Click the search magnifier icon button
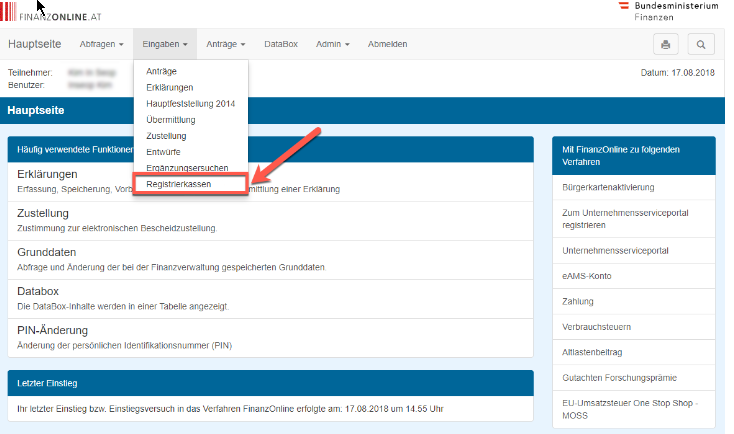The height and width of the screenshot is (434, 734). (701, 44)
